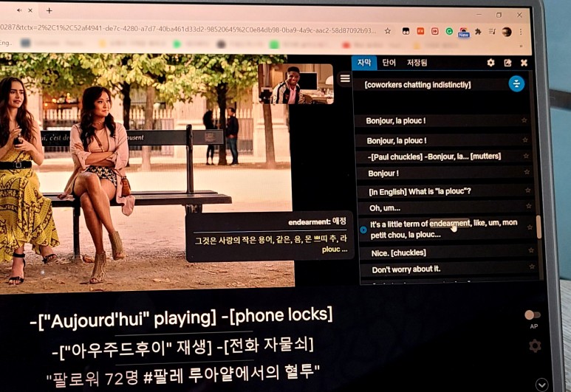Close the current browser tab
571x392 pixels.
pos(30,10)
